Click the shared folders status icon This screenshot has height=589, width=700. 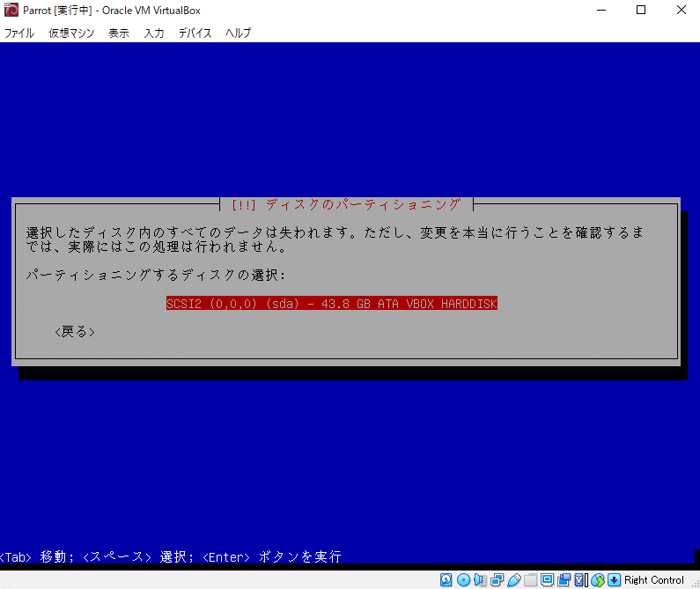point(530,579)
